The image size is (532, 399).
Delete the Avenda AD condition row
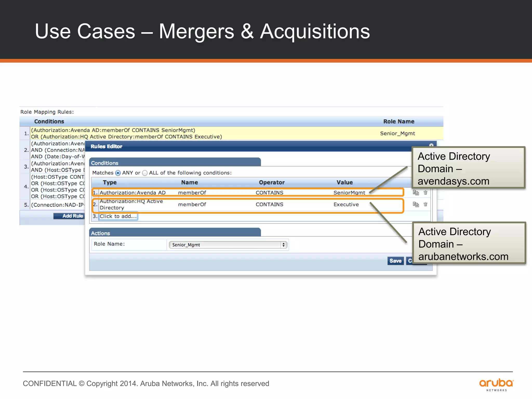pos(425,192)
